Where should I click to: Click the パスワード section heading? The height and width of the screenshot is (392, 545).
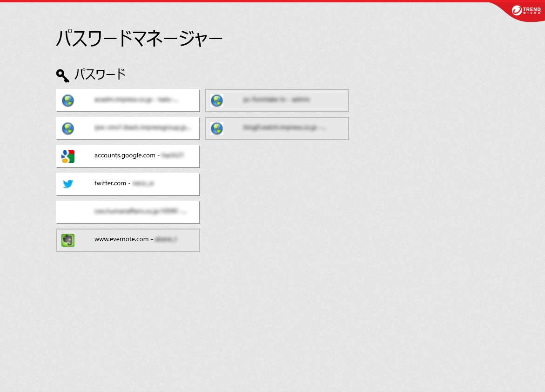(100, 74)
